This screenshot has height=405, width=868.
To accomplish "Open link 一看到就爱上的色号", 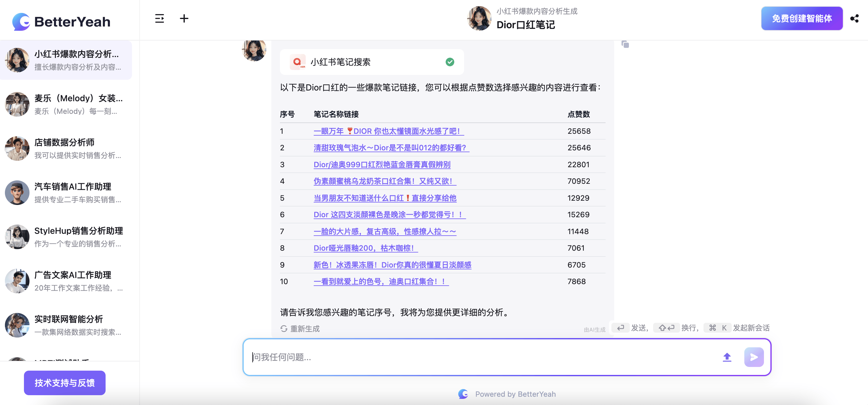I will point(381,281).
